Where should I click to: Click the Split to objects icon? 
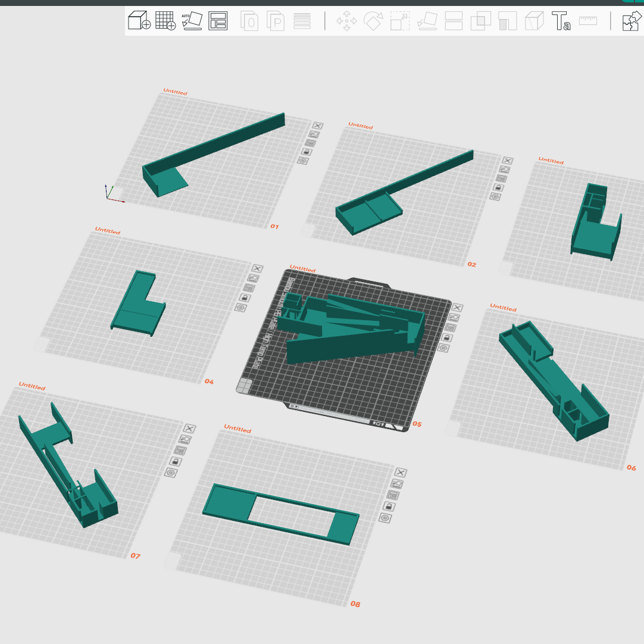point(249,21)
